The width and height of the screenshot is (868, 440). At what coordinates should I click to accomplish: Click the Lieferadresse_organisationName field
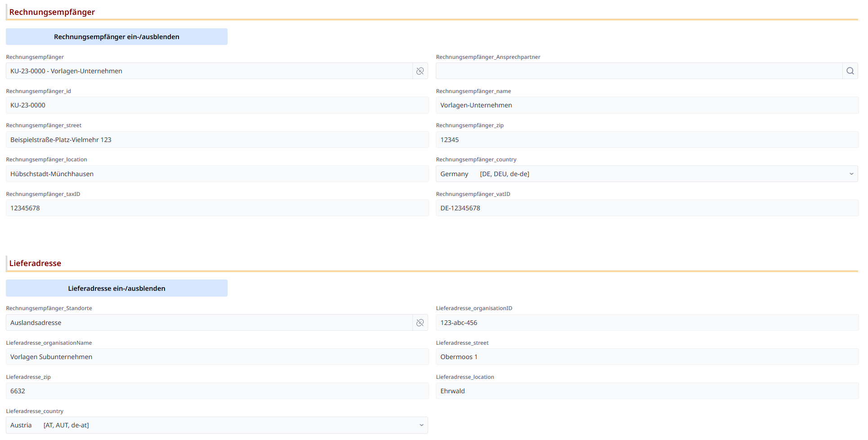[217, 357]
